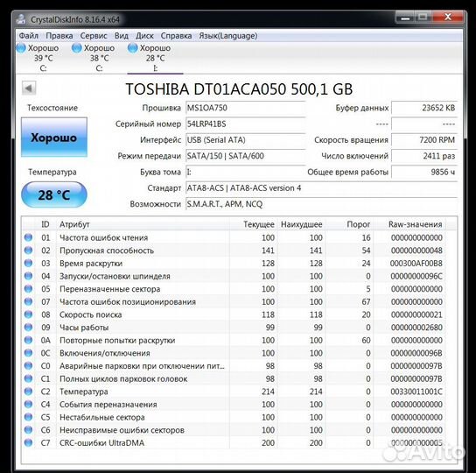Screen dimensions: 476x473
Task: Select 'Переназначенные сектора' attribute text
Action: click(x=110, y=289)
